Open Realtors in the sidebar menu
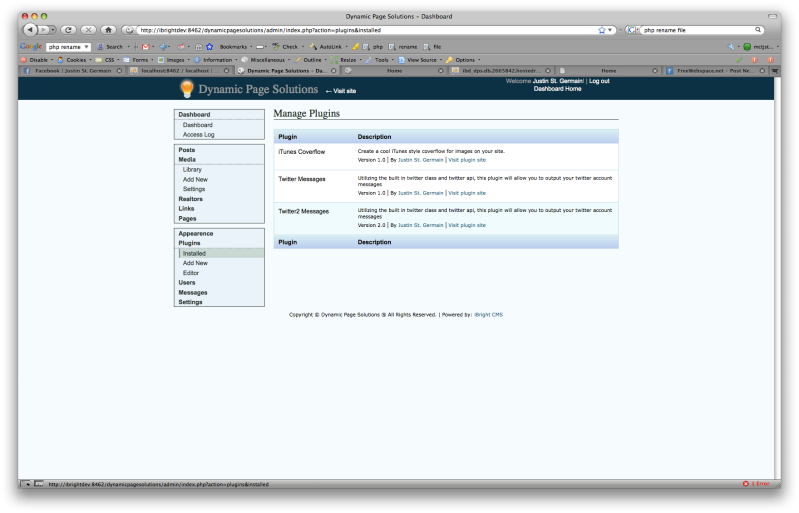The height and width of the screenshot is (513, 799). 191,199
